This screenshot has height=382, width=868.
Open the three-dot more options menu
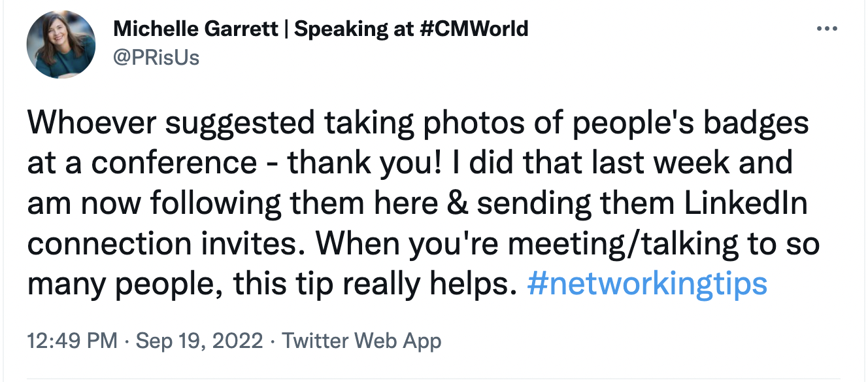(827, 29)
